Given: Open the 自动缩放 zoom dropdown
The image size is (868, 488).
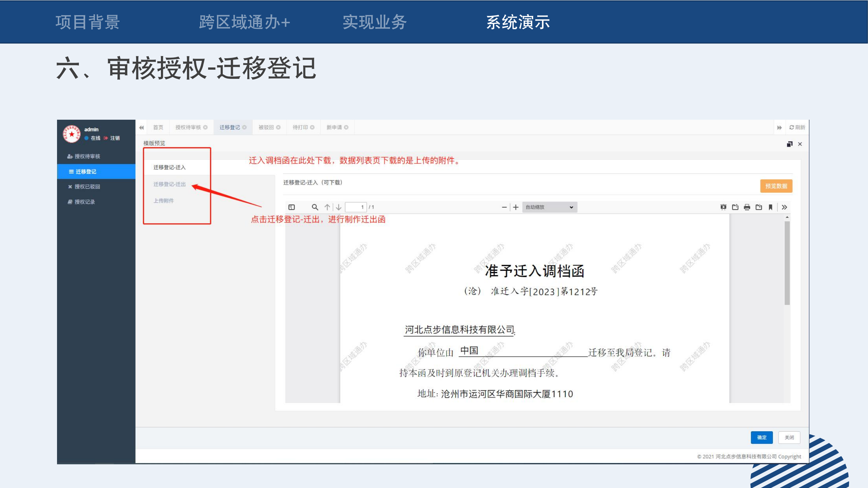Looking at the screenshot, I should click(549, 207).
